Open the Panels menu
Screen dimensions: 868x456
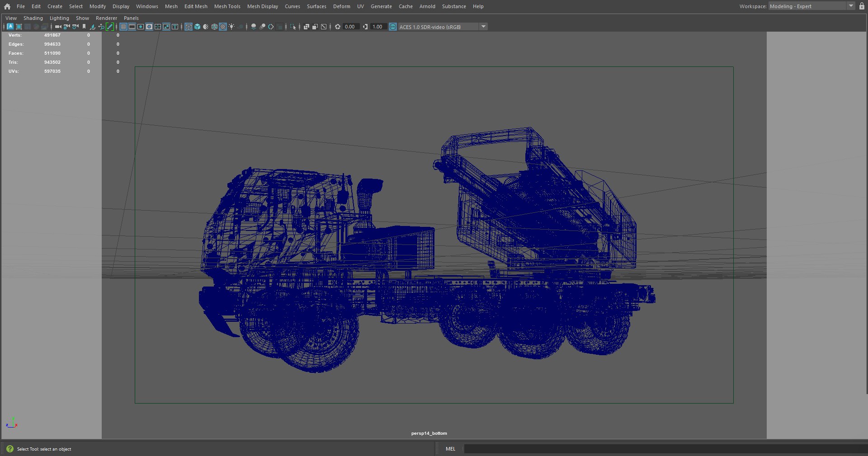(x=131, y=18)
